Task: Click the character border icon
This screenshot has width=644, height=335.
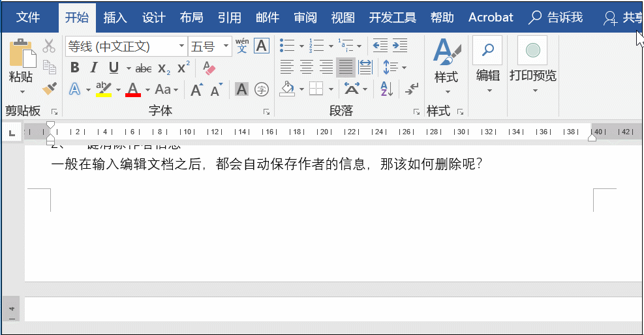Action: coord(262,46)
